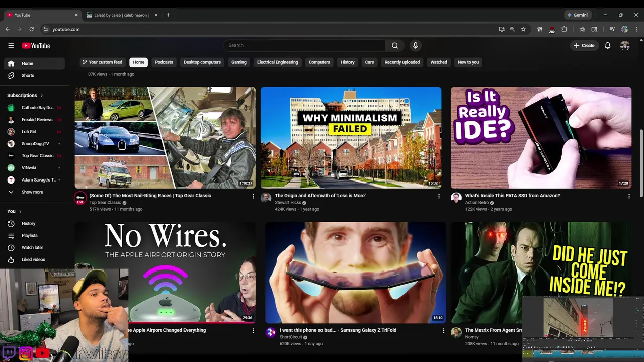
Task: Select the Gaming filter chip
Action: point(239,62)
